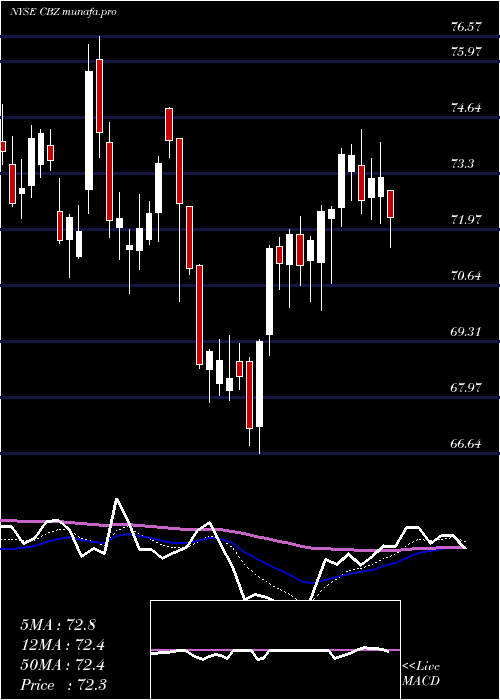This screenshot has height=700, width=500.
Task: Click the '12MA : 72.4' readout
Action: [62, 645]
